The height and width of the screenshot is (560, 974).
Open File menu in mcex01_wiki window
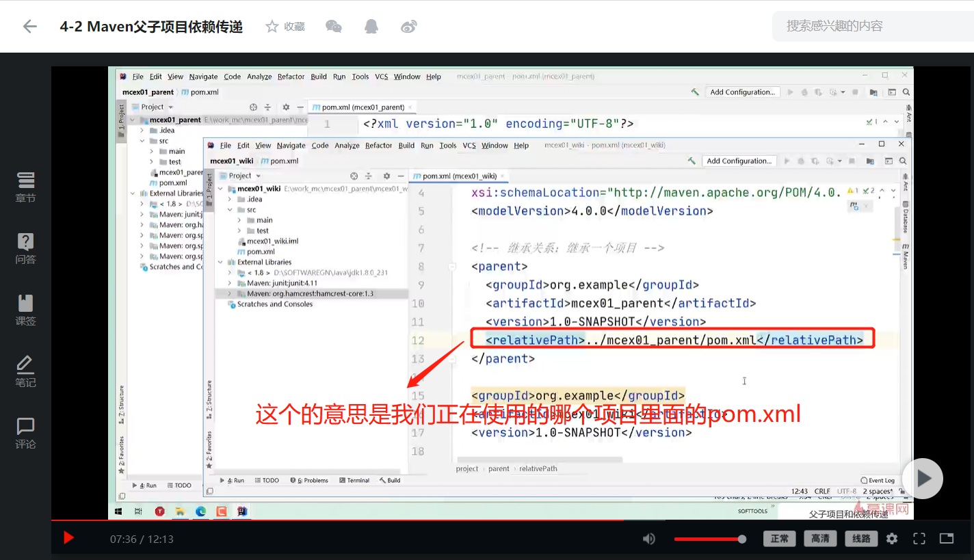click(x=226, y=146)
